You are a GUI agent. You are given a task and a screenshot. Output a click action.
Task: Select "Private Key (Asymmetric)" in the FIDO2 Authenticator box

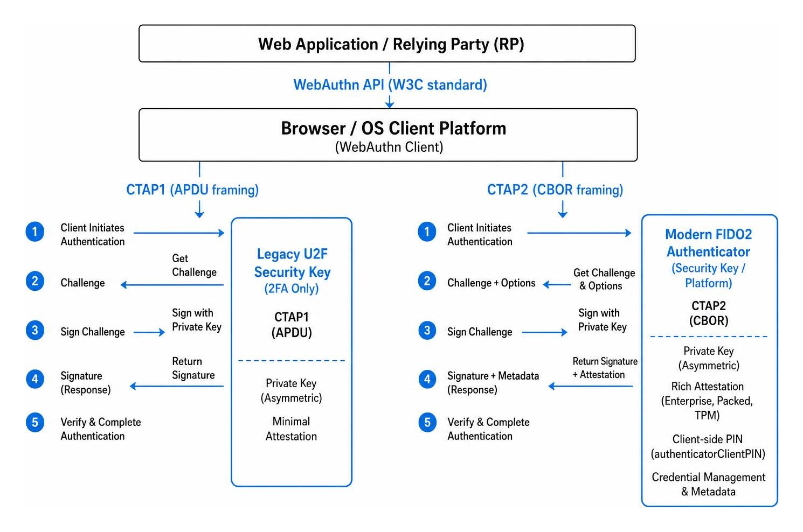tap(709, 358)
